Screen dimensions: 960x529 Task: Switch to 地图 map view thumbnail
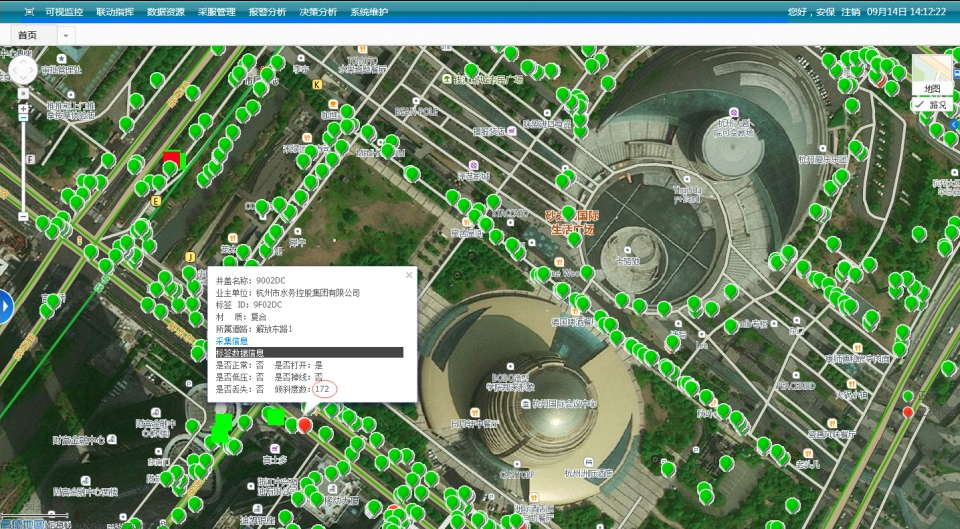tap(932, 75)
